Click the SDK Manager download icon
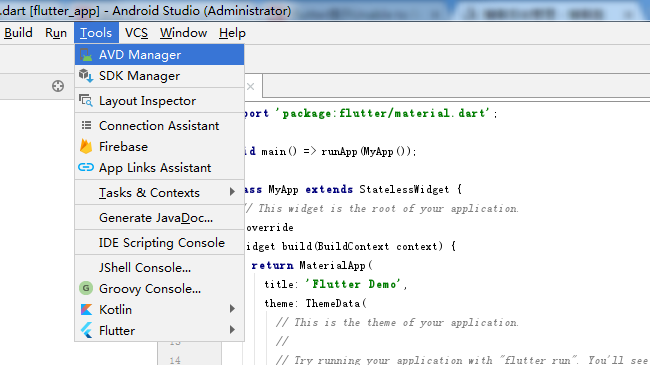Image resolution: width=650 pixels, height=365 pixels. coord(86,75)
